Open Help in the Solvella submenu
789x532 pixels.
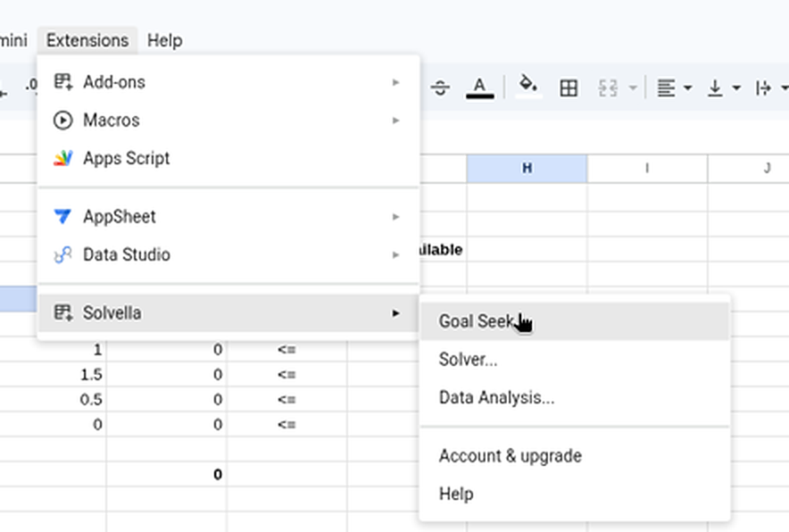tap(574, 494)
